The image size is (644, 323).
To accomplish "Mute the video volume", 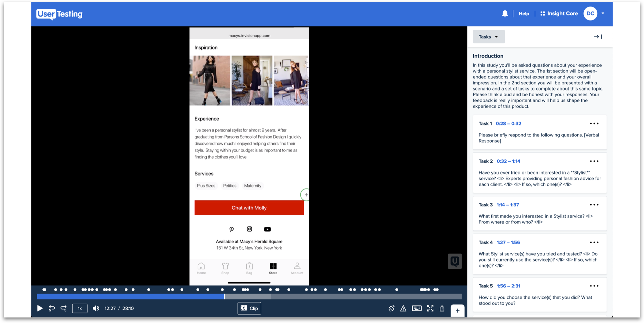I will [x=96, y=308].
